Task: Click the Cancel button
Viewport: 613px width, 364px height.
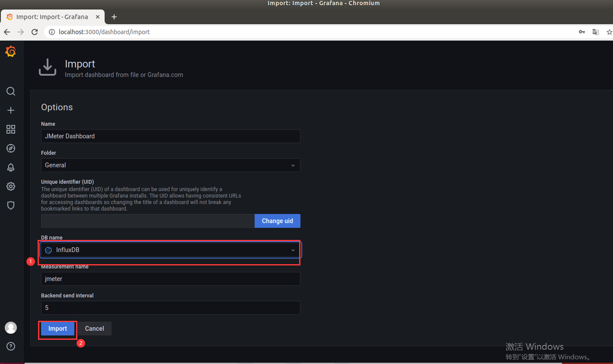Action: coord(94,329)
